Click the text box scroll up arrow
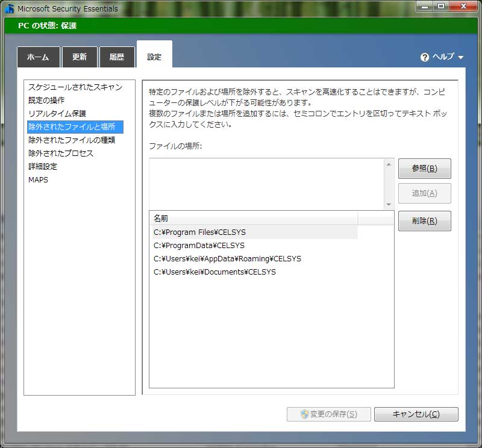Viewport: 482px width, 448px height. pyautogui.click(x=389, y=165)
